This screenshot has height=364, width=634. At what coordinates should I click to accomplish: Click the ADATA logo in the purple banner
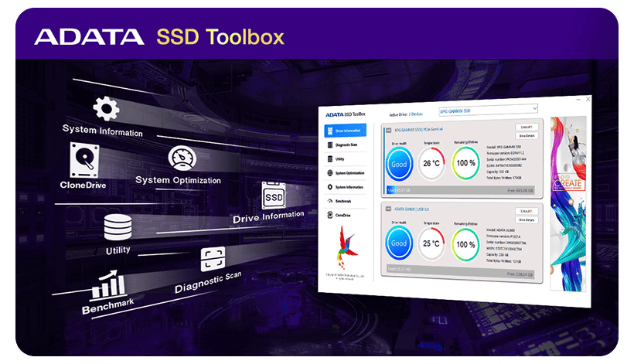pos(89,37)
